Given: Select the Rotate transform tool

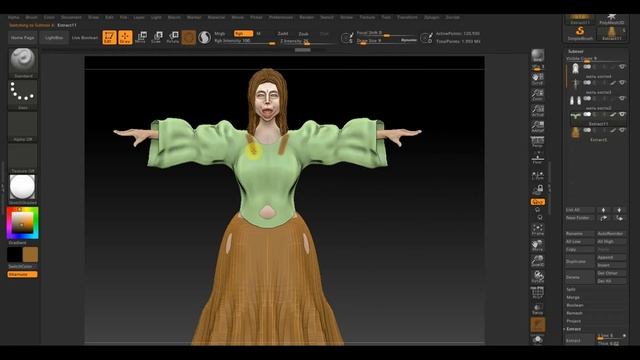Looking at the screenshot, I should pyautogui.click(x=173, y=37).
